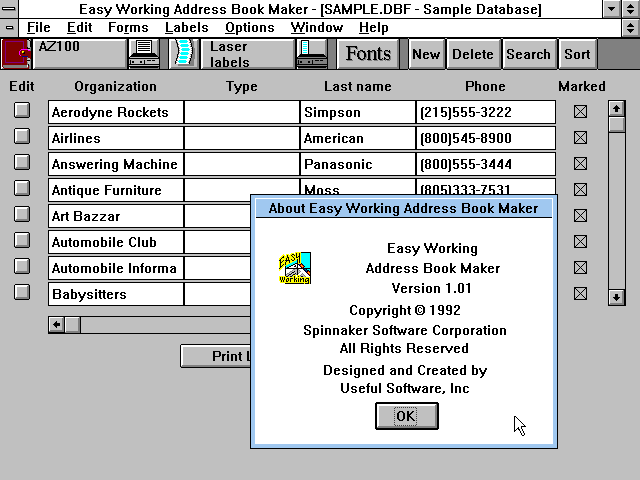Click the Aerodyne Rockets organization field
The image size is (640, 480).
tap(116, 112)
